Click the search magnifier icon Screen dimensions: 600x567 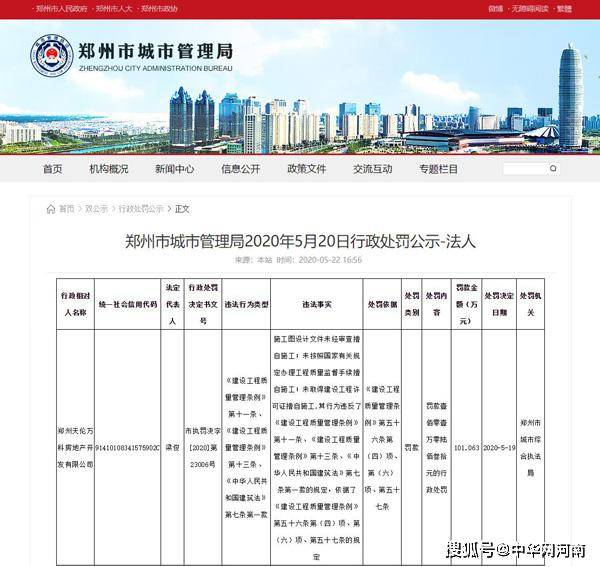553,168
